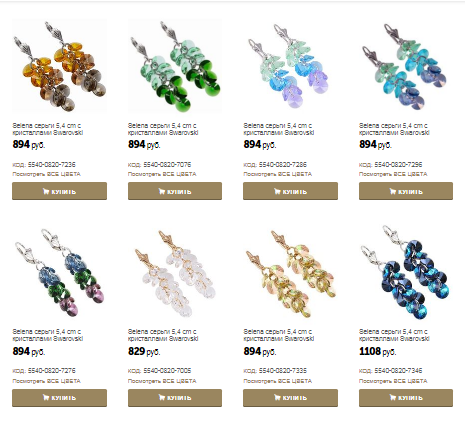Click cart icon for code 5540-0820-7335
Viewport: 465px width, 425px height.
277,397
